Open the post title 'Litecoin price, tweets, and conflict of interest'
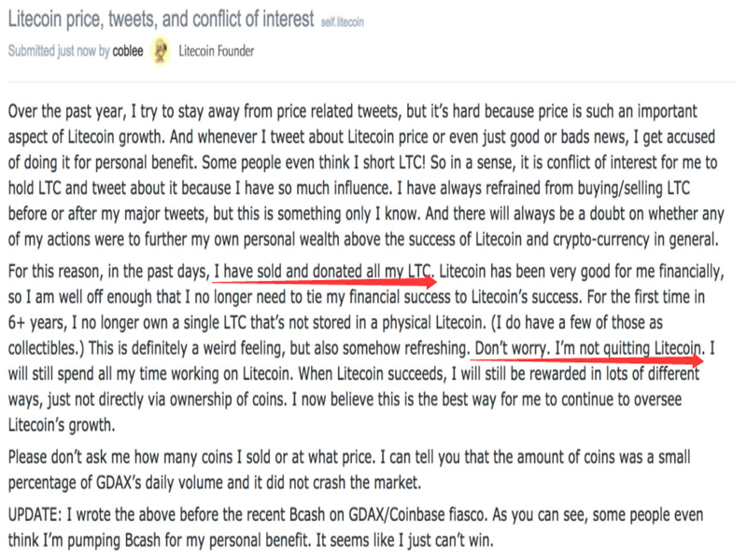Screen dimensions: 747x560 (x=161, y=20)
